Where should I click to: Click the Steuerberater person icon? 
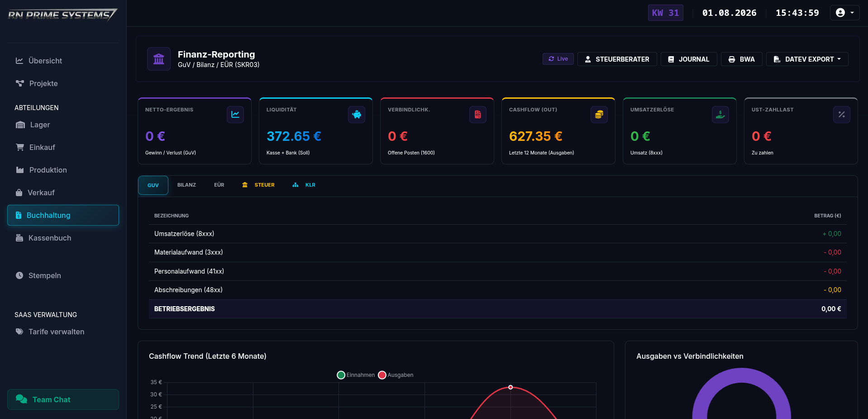[588, 59]
